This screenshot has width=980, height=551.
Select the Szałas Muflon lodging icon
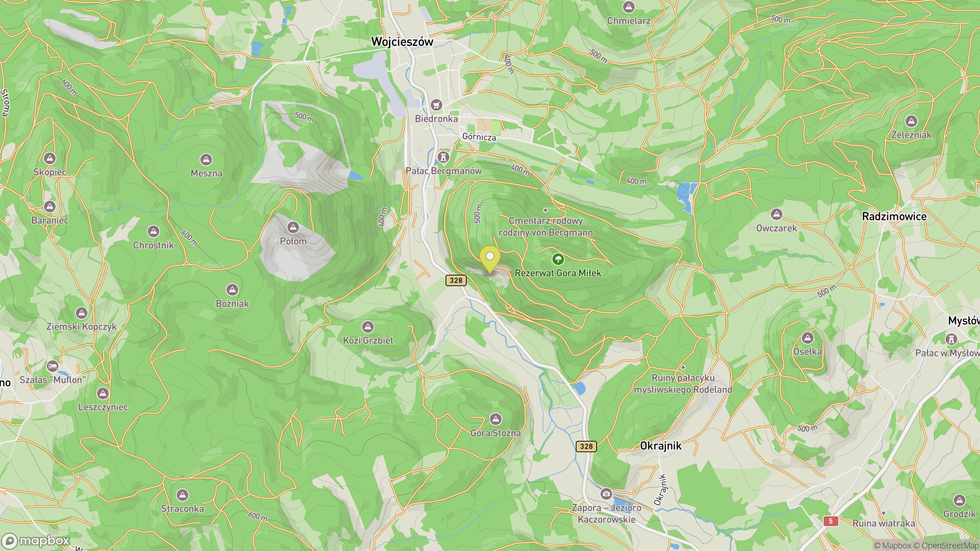coord(53,366)
